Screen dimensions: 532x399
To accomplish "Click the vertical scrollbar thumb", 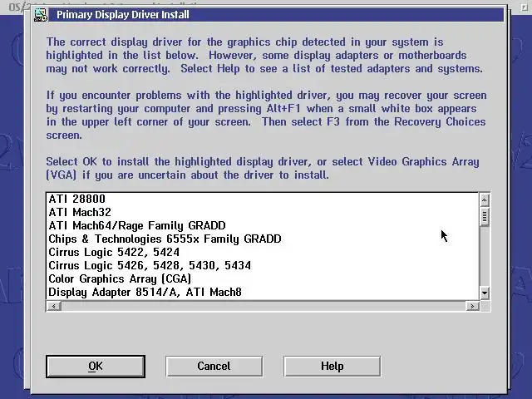I will 485,216.
